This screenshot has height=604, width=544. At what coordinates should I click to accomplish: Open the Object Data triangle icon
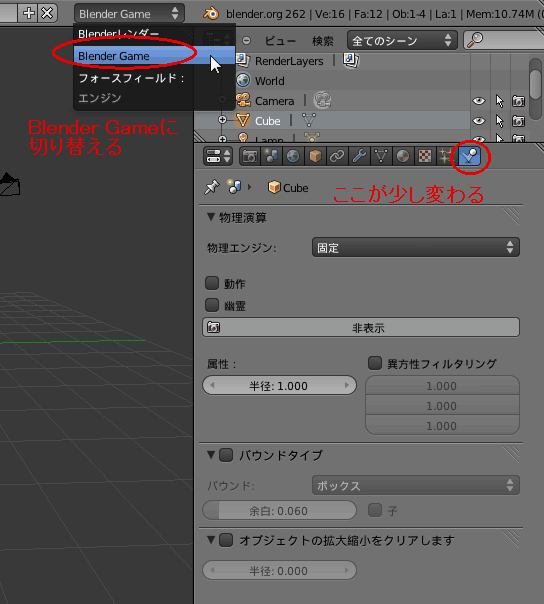coord(381,156)
